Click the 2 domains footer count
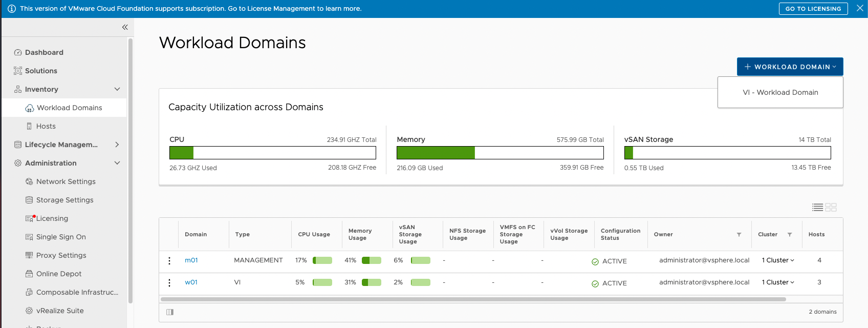The image size is (868, 328). pyautogui.click(x=822, y=312)
